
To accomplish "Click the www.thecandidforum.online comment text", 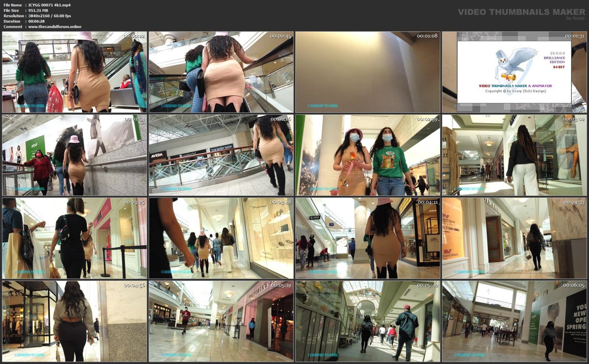I will pyautogui.click(x=54, y=27).
